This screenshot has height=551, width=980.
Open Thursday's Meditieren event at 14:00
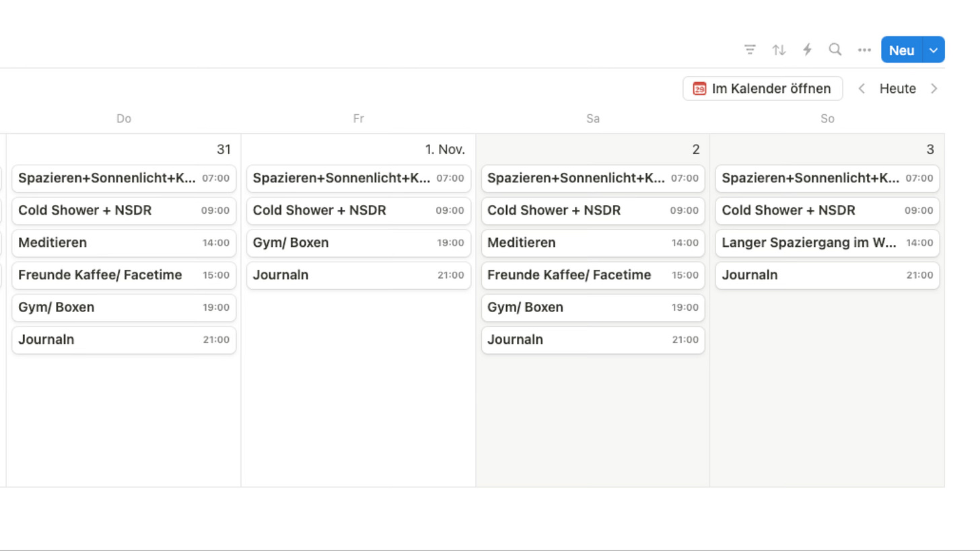[124, 243]
